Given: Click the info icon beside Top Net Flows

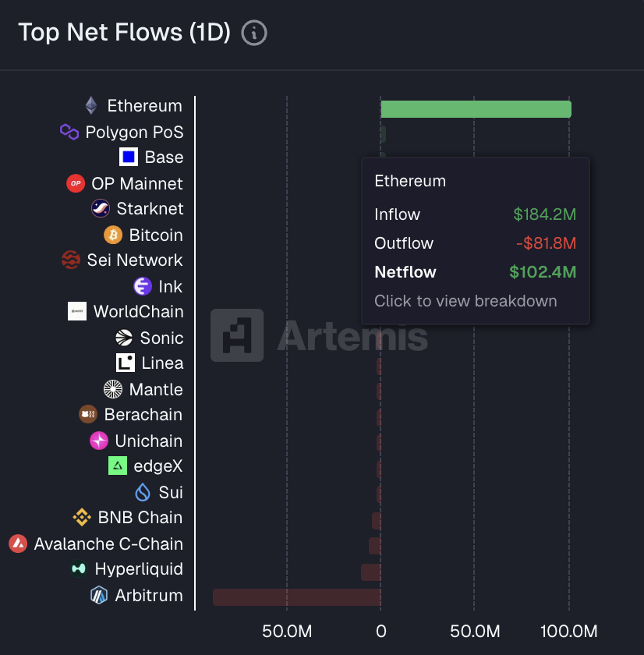Looking at the screenshot, I should point(254,33).
